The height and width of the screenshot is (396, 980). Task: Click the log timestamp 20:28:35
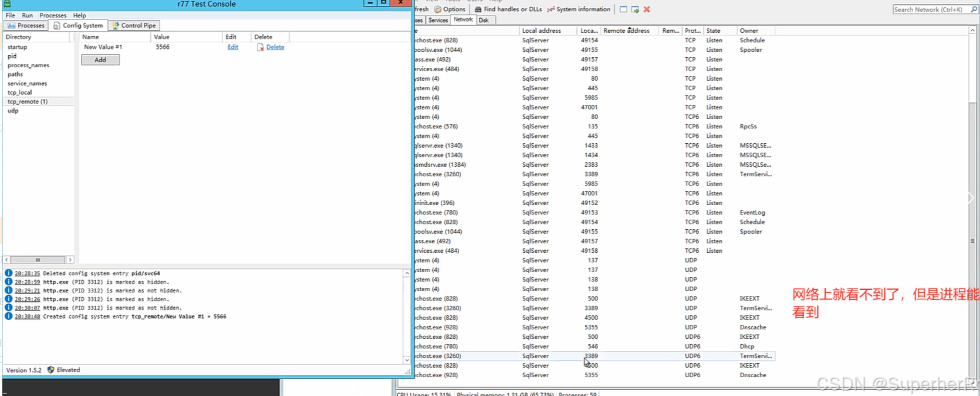click(27, 273)
